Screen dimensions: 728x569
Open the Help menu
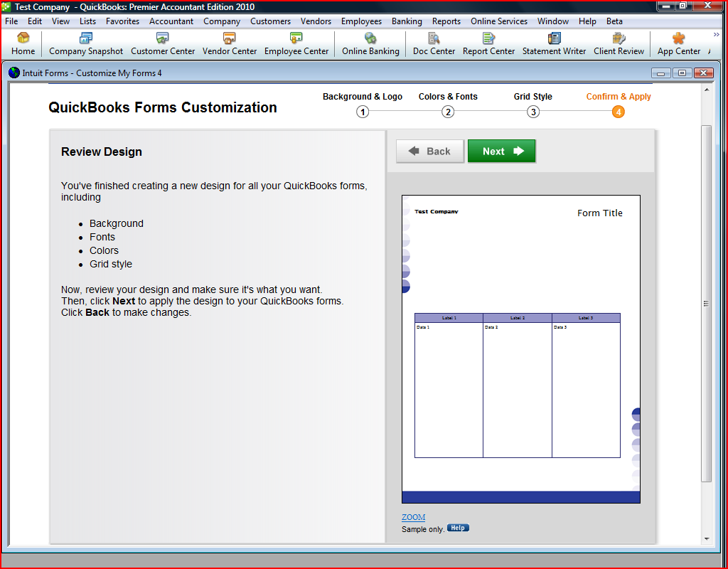tap(587, 21)
